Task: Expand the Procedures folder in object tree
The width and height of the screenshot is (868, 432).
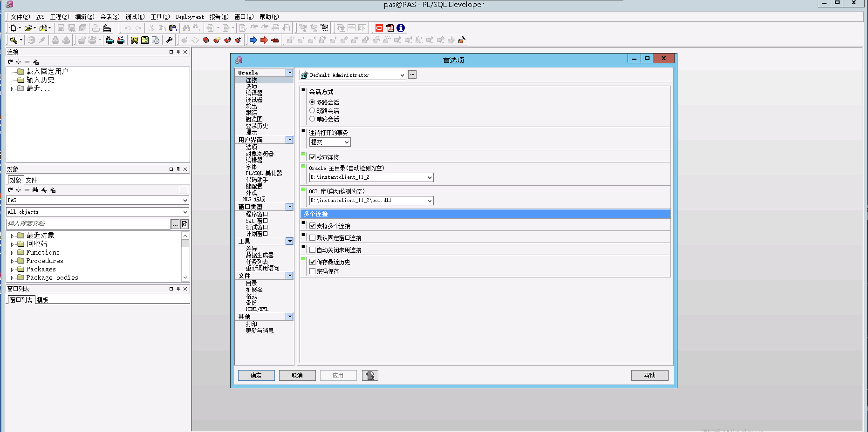Action: click(12, 261)
